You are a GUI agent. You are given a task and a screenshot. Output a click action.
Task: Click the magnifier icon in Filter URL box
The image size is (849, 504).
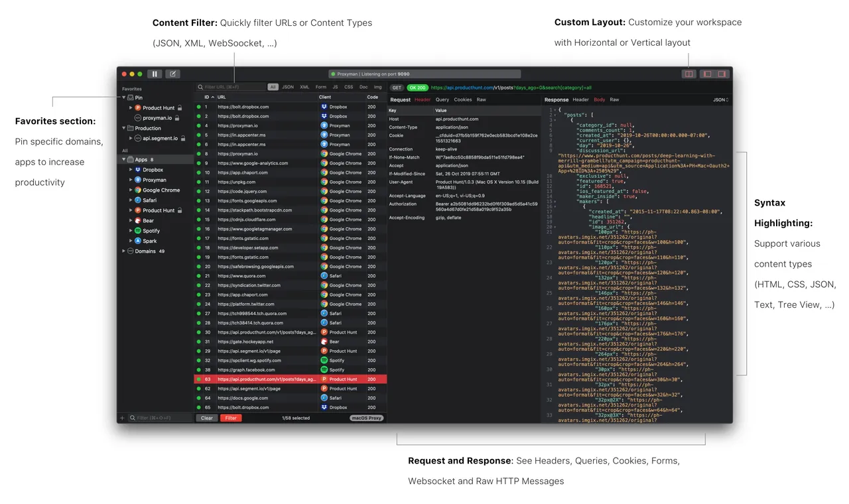click(x=200, y=87)
